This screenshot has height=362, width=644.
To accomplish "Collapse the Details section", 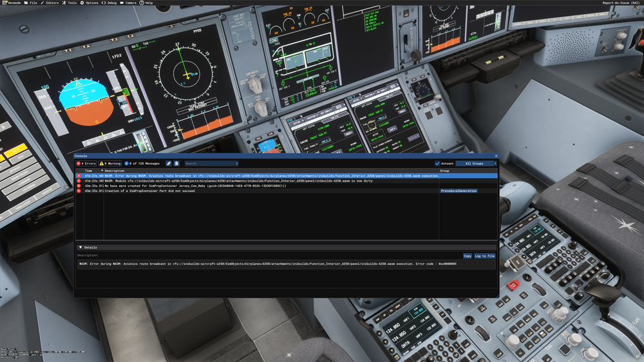I will pos(80,247).
